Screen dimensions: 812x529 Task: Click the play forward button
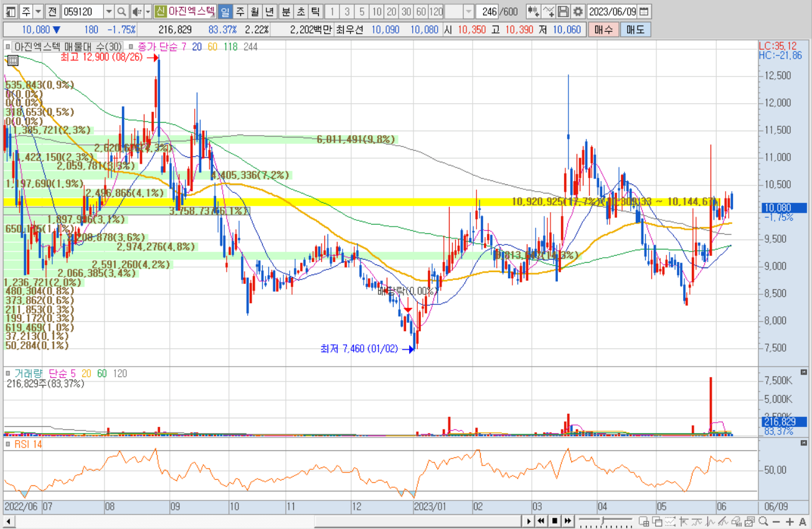(529, 521)
